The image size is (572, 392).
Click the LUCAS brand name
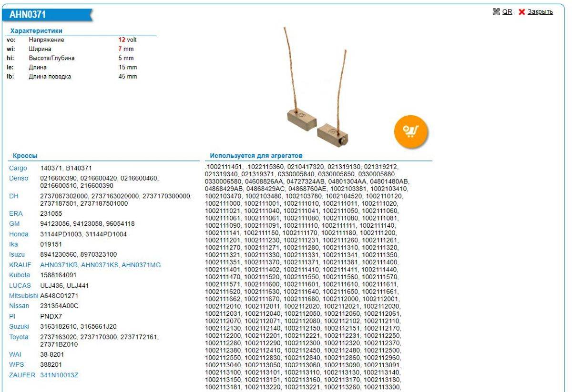(x=20, y=285)
